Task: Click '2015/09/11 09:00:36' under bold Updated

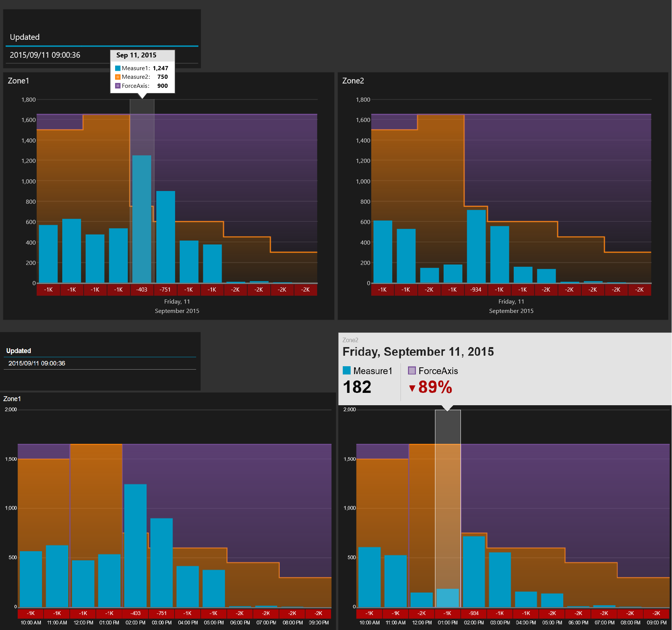Action: tap(37, 363)
